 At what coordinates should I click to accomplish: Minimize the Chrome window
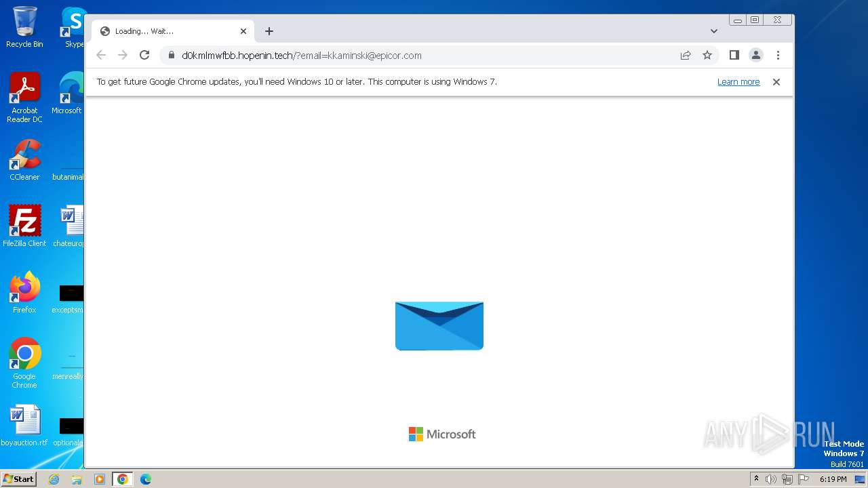[x=738, y=20]
